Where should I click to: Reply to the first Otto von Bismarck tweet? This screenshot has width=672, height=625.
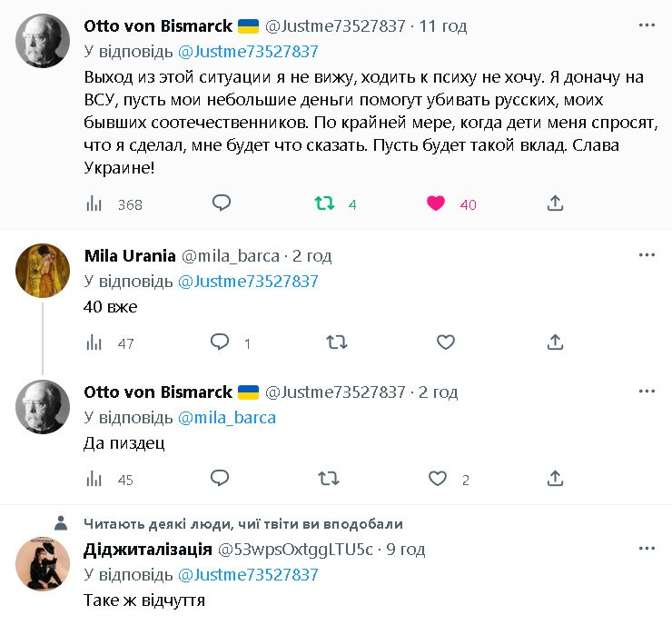(x=222, y=203)
